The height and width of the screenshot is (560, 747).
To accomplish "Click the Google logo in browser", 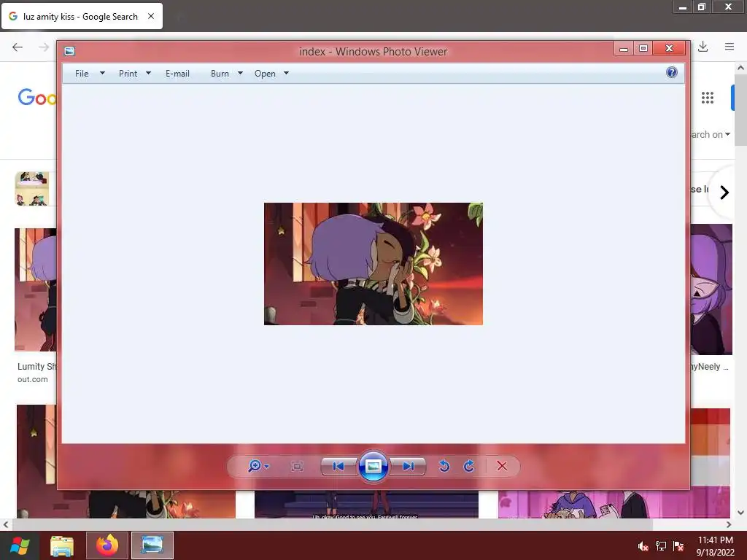I will click(37, 97).
